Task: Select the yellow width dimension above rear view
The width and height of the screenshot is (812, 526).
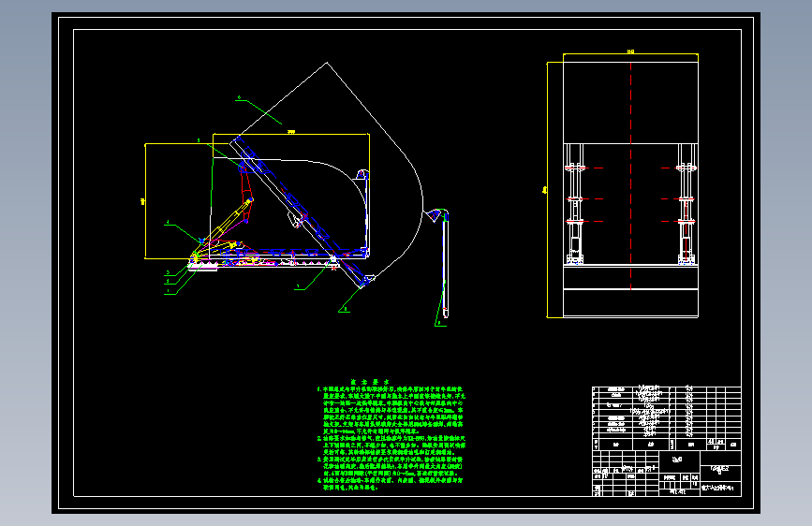Action: click(x=630, y=52)
